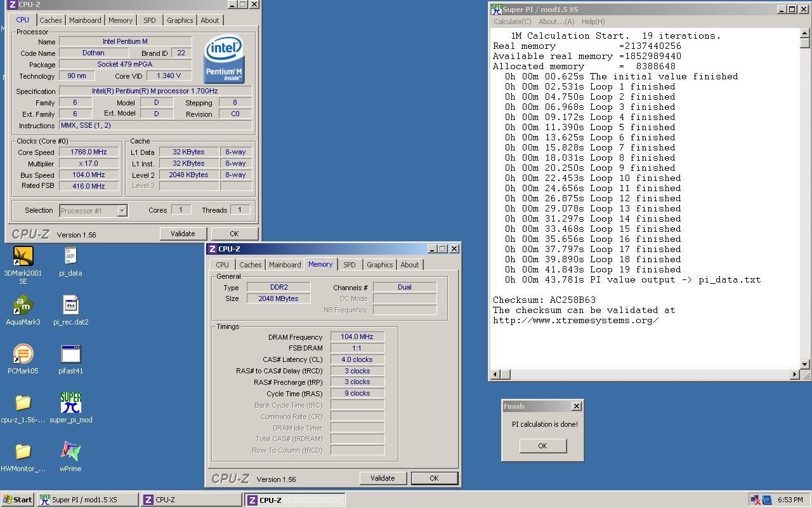Image resolution: width=812 pixels, height=508 pixels.
Task: Switch to first CPU-Z taskbar button
Action: [192, 500]
